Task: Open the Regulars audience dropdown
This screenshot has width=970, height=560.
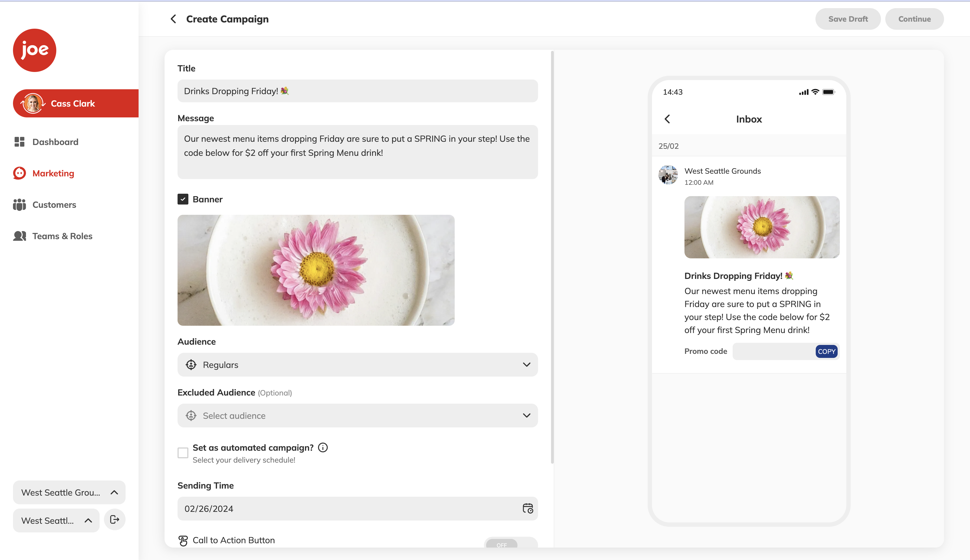Action: [x=358, y=365]
